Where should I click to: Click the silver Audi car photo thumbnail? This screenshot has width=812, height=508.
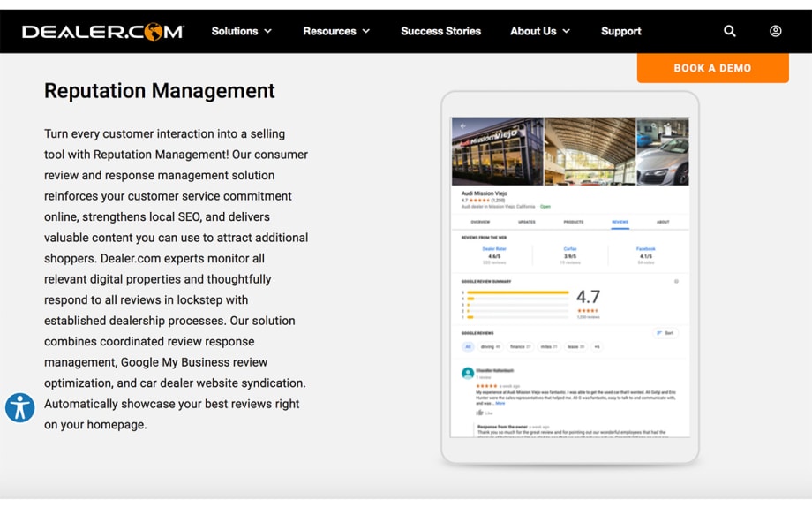[x=662, y=151]
